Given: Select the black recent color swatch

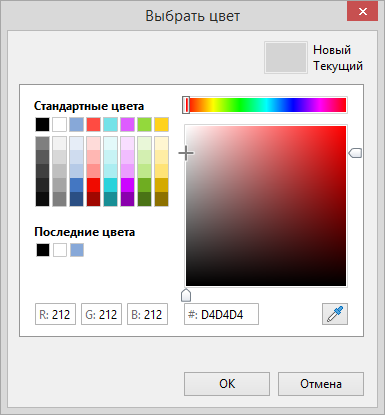Looking at the screenshot, I should coord(43,250).
